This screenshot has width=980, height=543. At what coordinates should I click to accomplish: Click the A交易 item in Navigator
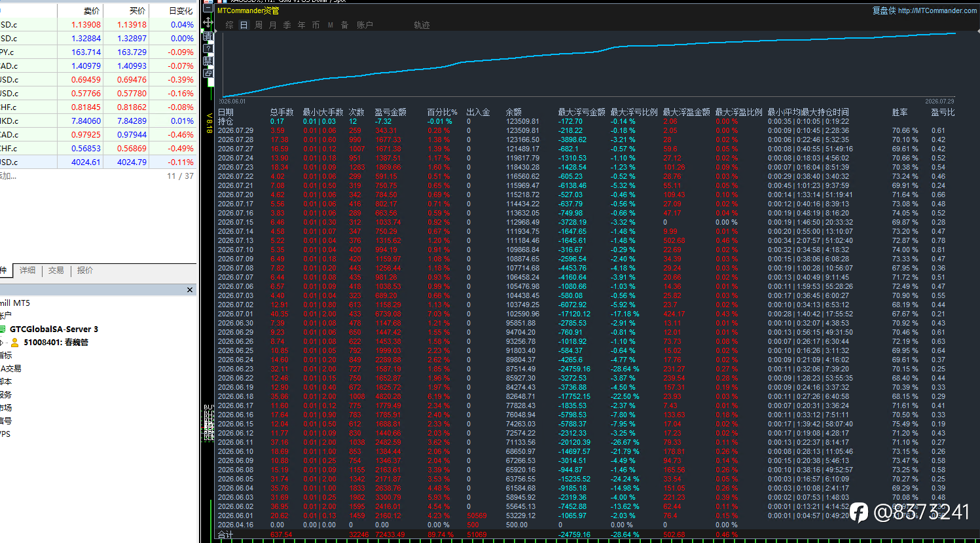[x=11, y=368]
